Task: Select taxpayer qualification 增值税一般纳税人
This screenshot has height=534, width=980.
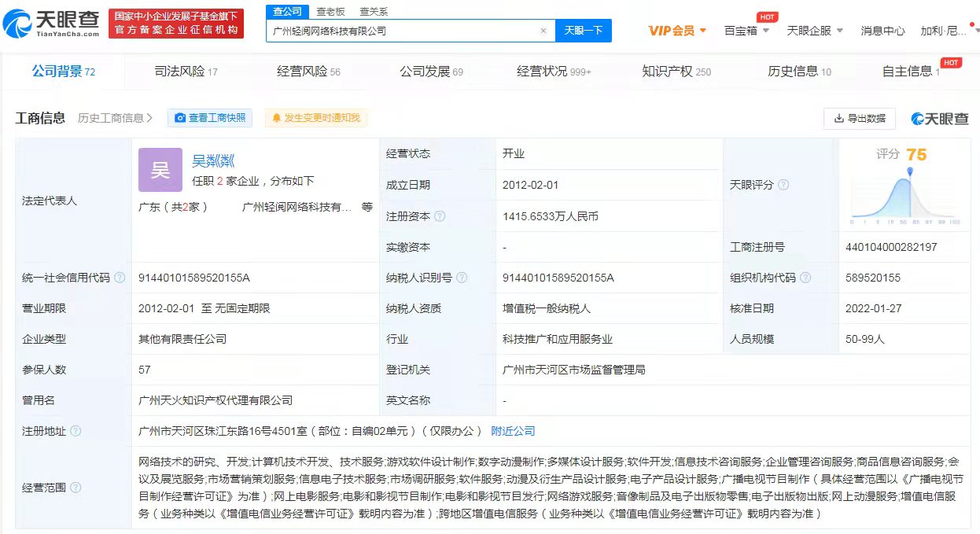Action: (x=547, y=308)
